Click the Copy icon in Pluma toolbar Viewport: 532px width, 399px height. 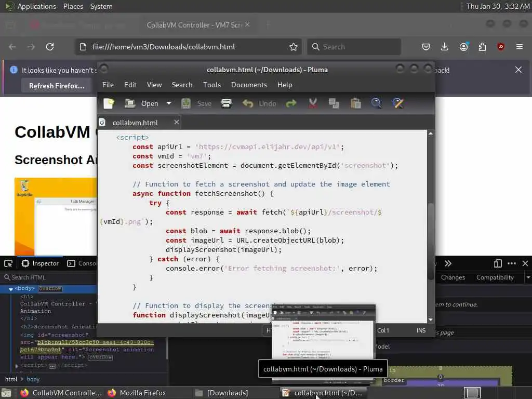point(334,103)
